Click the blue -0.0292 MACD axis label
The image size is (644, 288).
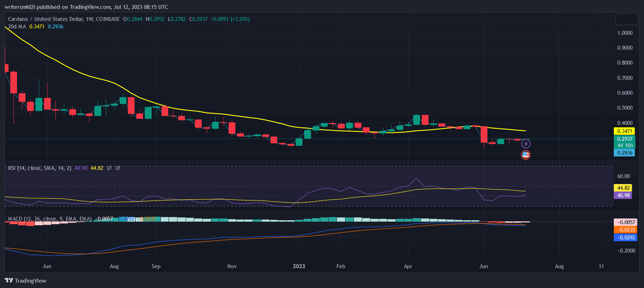click(x=626, y=238)
